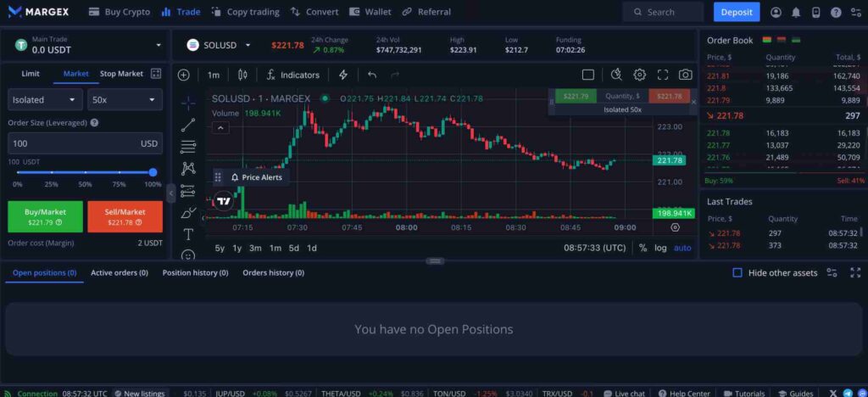Open the quick trade lightning icon
The width and height of the screenshot is (868, 397).
pyautogui.click(x=343, y=75)
